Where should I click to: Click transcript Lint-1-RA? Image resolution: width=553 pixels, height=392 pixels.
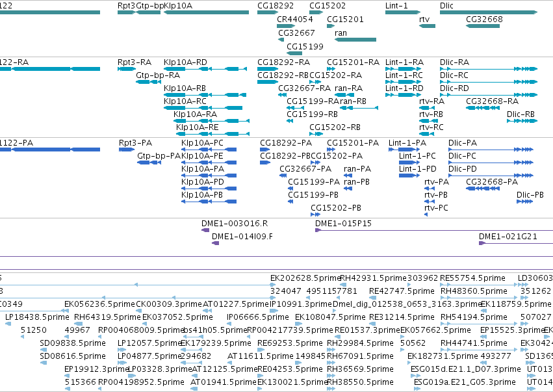403,69
